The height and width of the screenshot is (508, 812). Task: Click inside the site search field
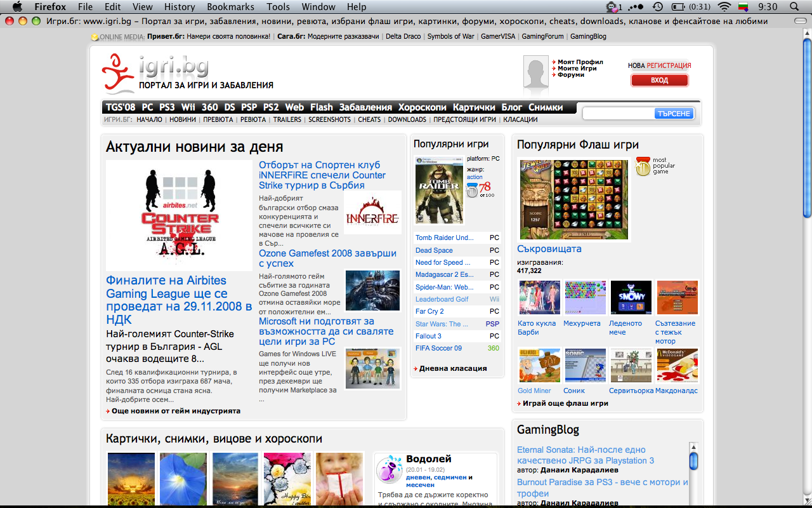tap(619, 114)
